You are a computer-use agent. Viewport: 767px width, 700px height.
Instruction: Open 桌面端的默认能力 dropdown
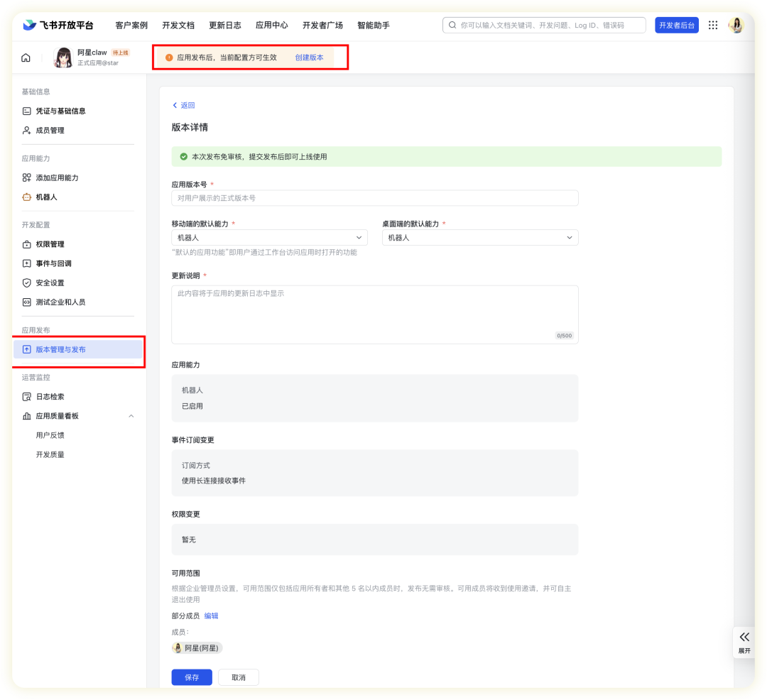point(480,238)
